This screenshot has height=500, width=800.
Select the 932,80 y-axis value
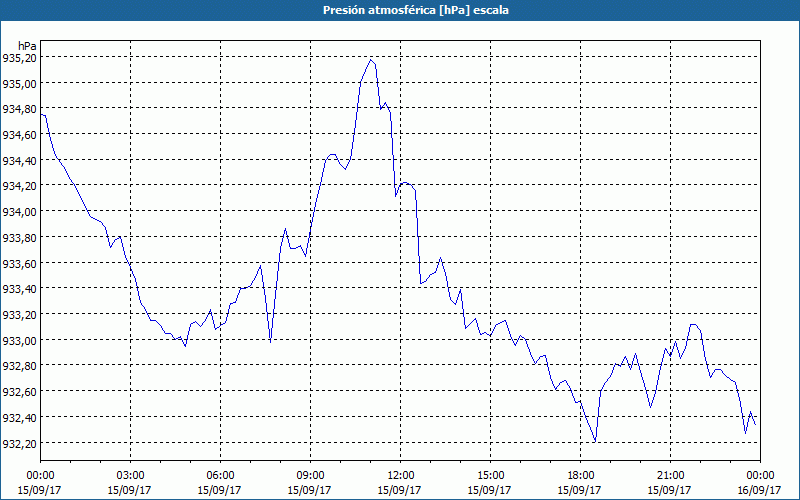(20, 366)
